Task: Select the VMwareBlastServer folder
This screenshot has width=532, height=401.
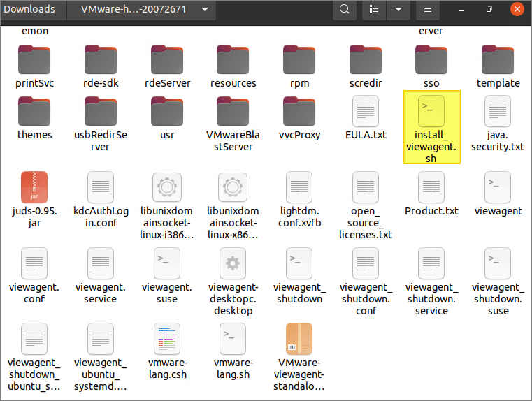Action: click(233, 112)
